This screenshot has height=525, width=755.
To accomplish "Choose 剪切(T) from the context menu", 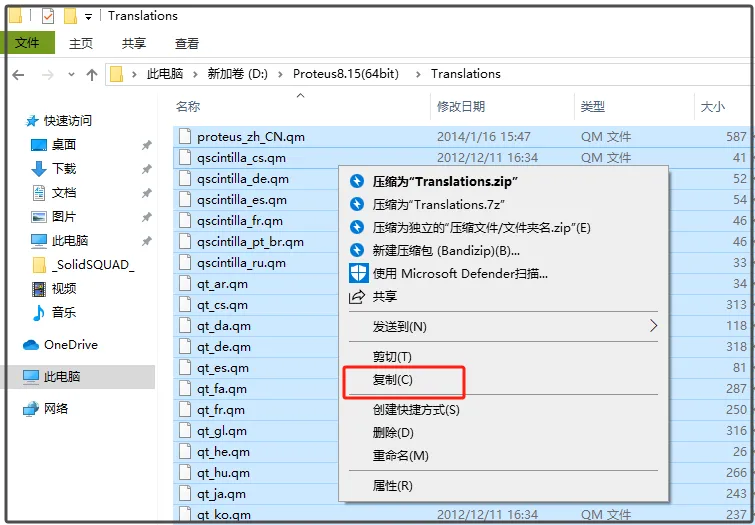I will (x=503, y=357).
